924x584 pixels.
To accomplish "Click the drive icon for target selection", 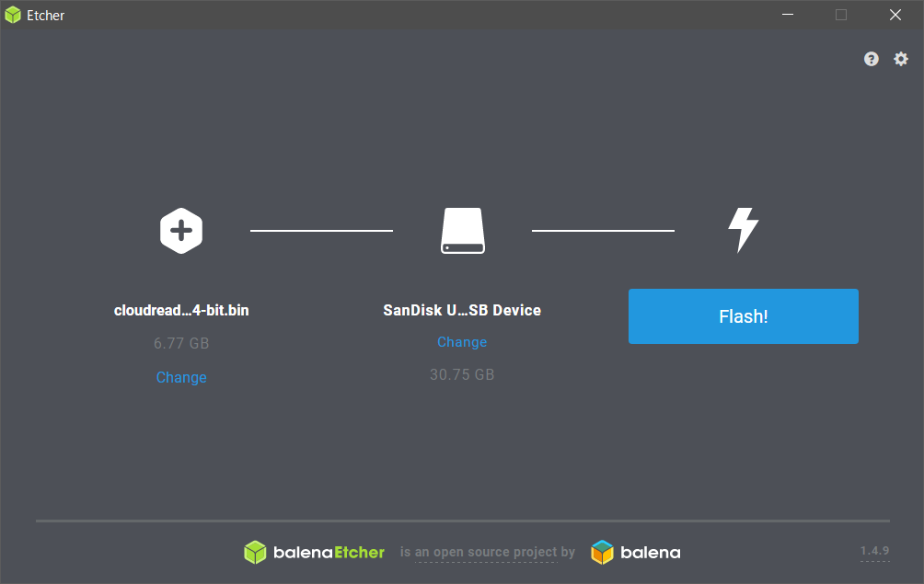I will point(463,231).
